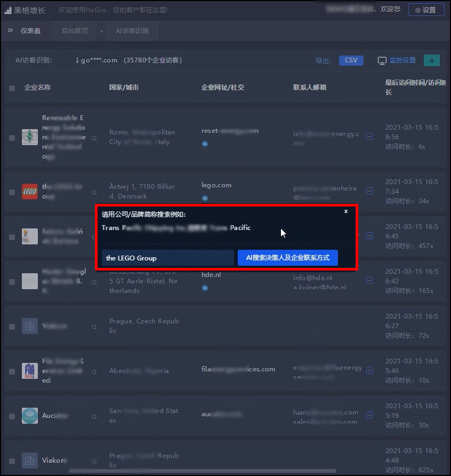The height and width of the screenshot is (476, 451).
Task: Toggle the select-all checkbox beside 企业名称
Action: pyautogui.click(x=12, y=88)
